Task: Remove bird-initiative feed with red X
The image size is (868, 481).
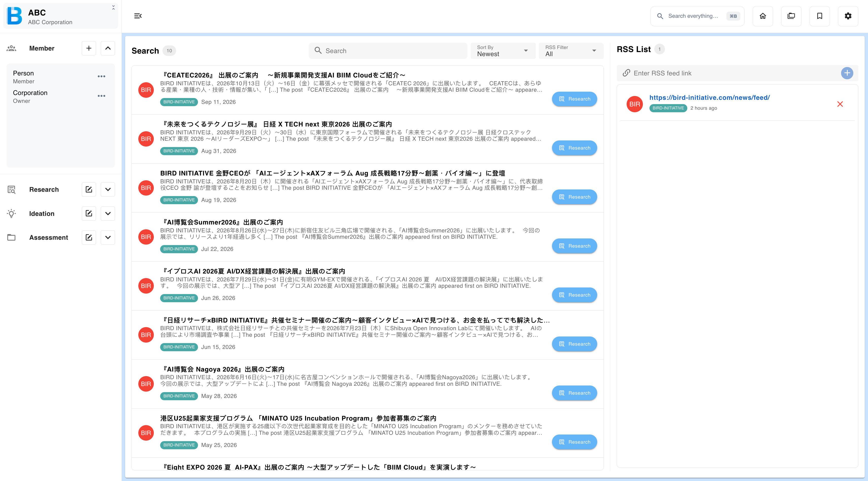Action: 840,104
